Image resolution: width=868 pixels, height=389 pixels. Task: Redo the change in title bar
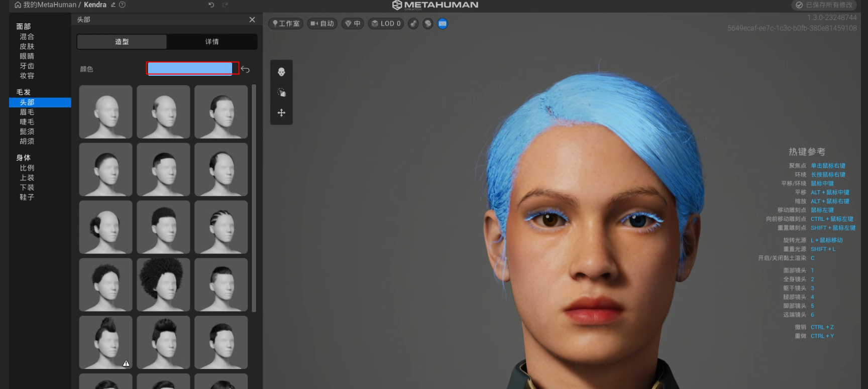225,5
